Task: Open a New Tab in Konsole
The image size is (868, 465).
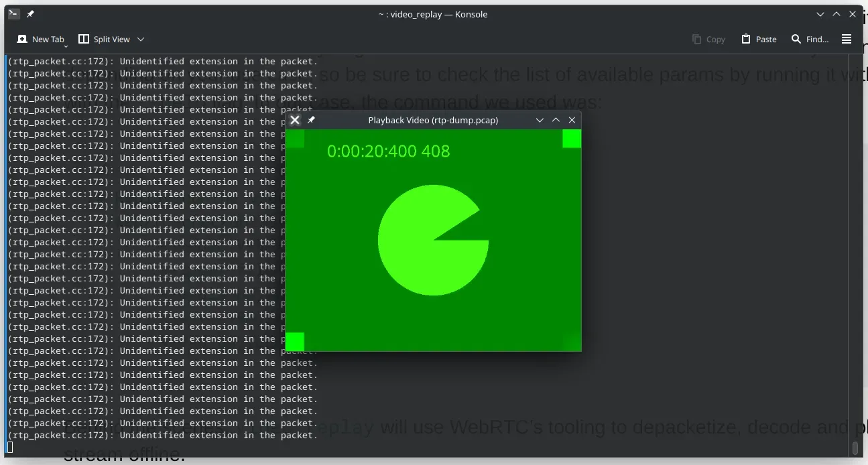Action: (40, 40)
